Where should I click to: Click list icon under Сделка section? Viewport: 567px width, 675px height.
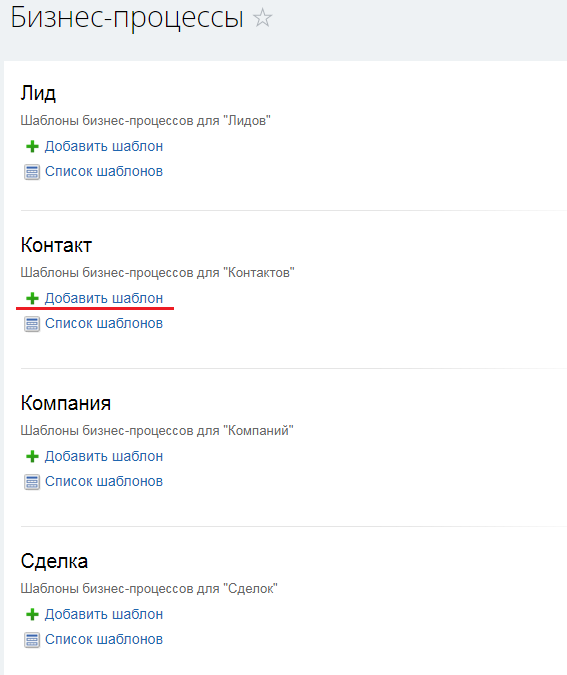pyautogui.click(x=32, y=640)
